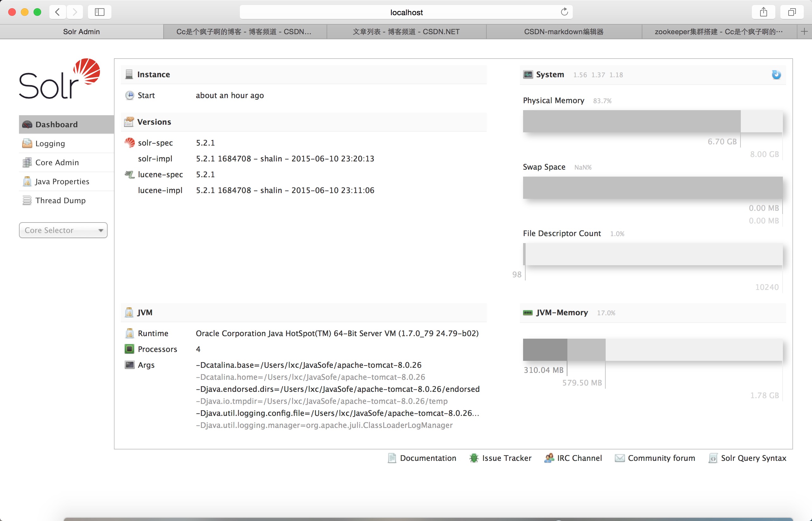Switch to the 文章列表 CSDN.NET tab
This screenshot has height=521, width=812.
pos(406,31)
